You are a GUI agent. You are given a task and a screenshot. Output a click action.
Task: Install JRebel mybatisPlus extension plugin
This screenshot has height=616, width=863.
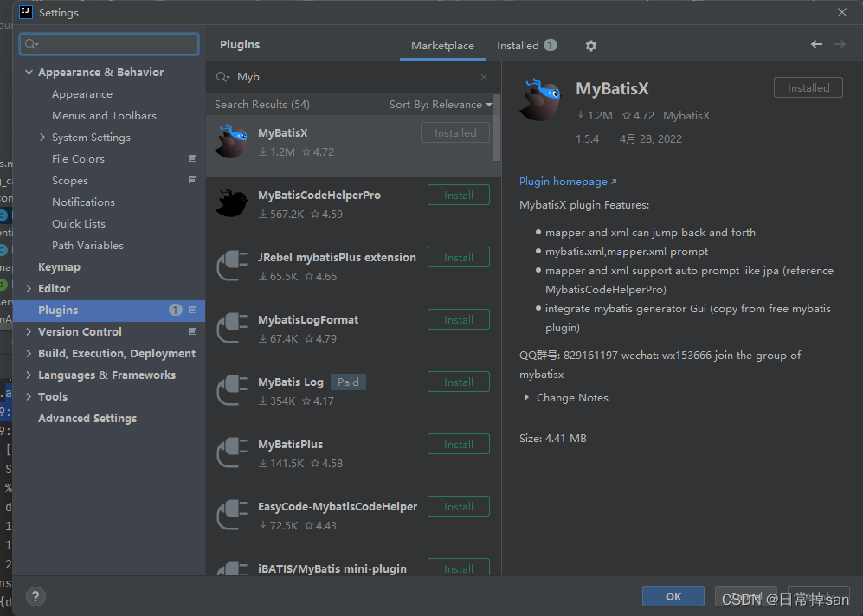click(x=459, y=258)
